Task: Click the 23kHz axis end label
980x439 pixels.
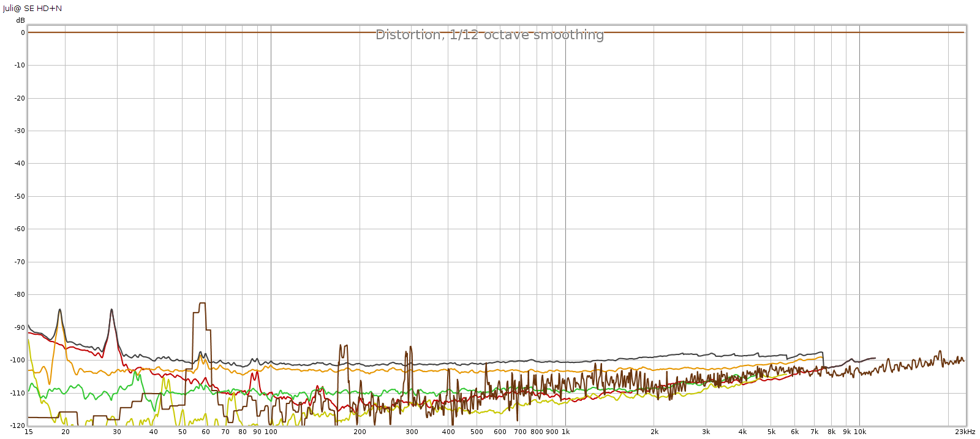Action: [x=965, y=432]
